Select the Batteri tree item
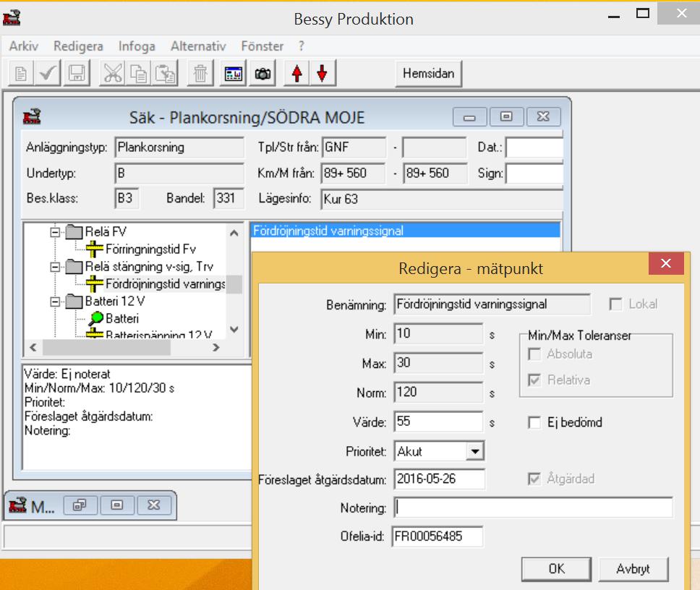700x590 pixels. click(122, 319)
